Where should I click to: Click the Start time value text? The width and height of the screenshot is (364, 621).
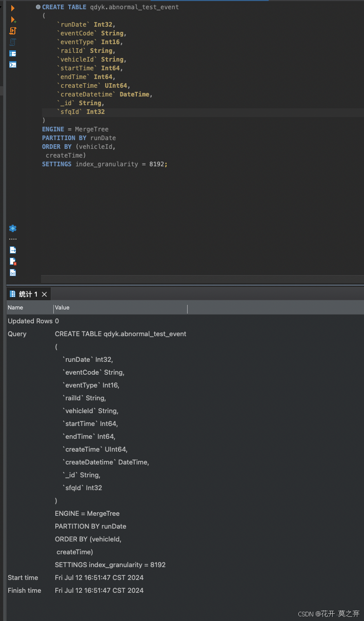[x=99, y=577]
